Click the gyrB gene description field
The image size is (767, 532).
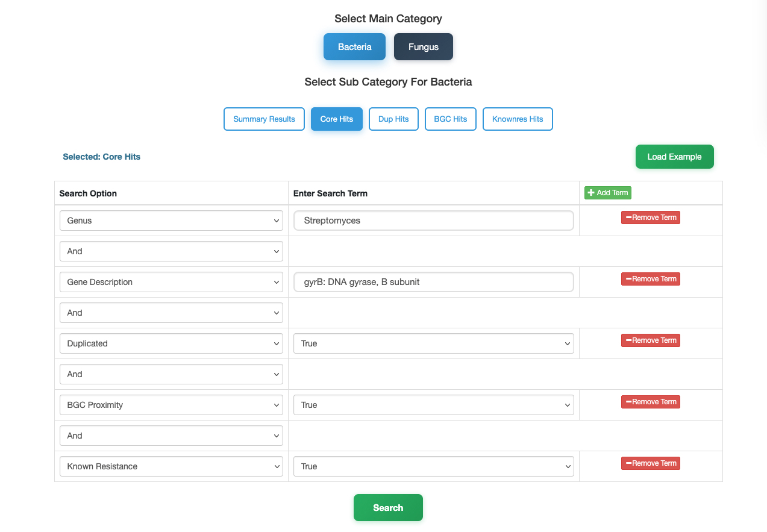point(433,281)
